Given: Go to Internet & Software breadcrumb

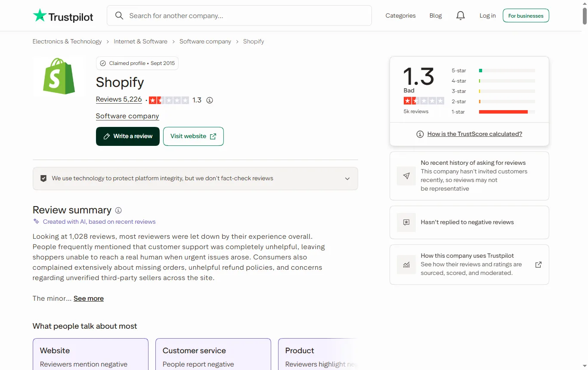Looking at the screenshot, I should [140, 42].
